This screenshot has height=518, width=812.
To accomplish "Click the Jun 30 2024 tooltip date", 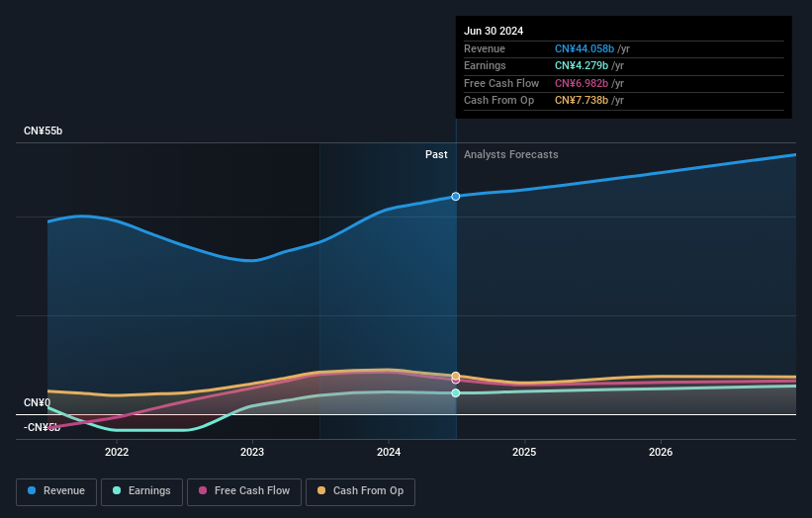I will pos(494,31).
